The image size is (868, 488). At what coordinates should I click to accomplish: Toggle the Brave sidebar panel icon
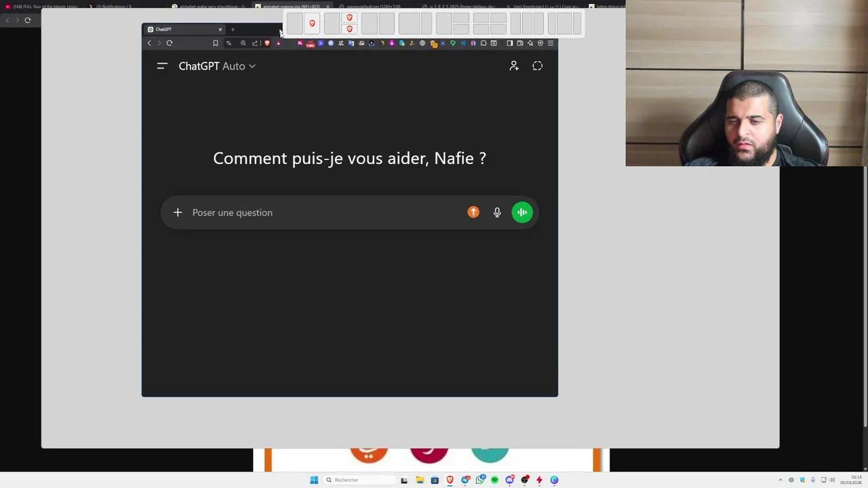pos(510,43)
